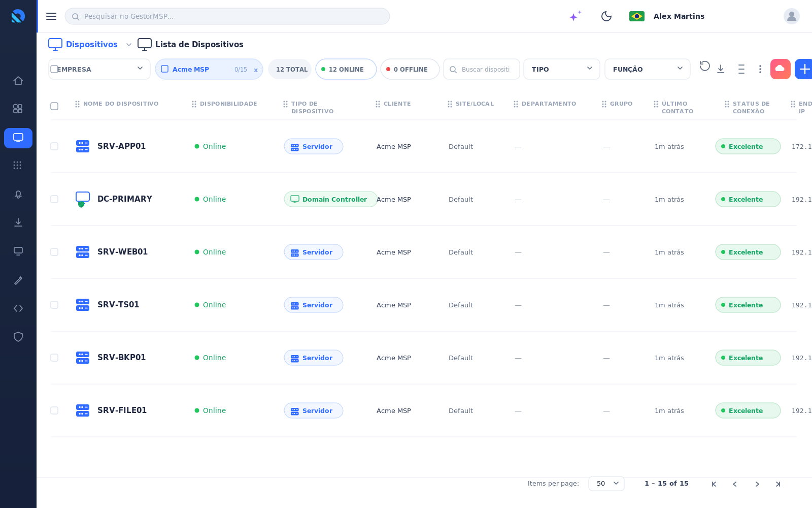The height and width of the screenshot is (508, 812).
Task: Select the SRV-FILE01 row checkbox
Action: [x=54, y=410]
